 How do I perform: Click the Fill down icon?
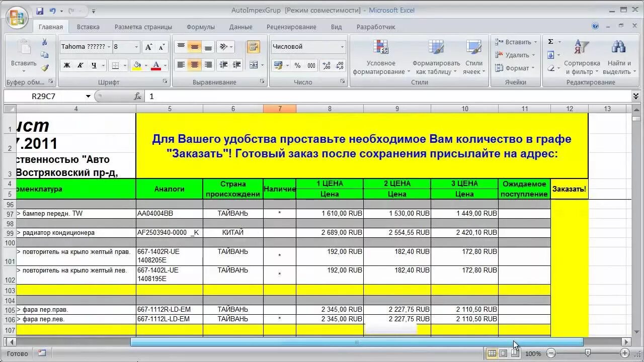550,55
